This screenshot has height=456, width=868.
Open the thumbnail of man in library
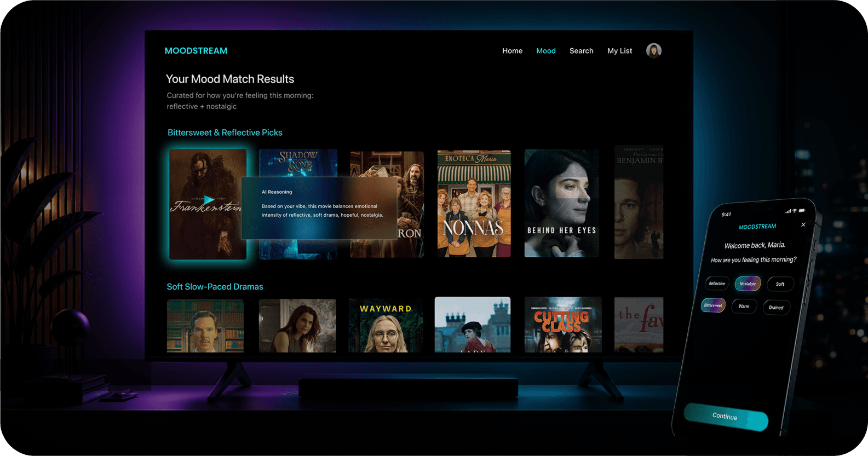(205, 325)
